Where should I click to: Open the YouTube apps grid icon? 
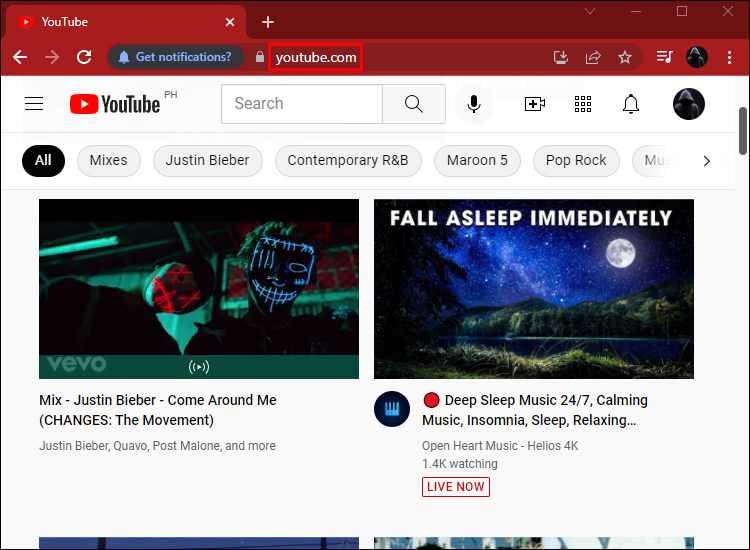point(583,104)
